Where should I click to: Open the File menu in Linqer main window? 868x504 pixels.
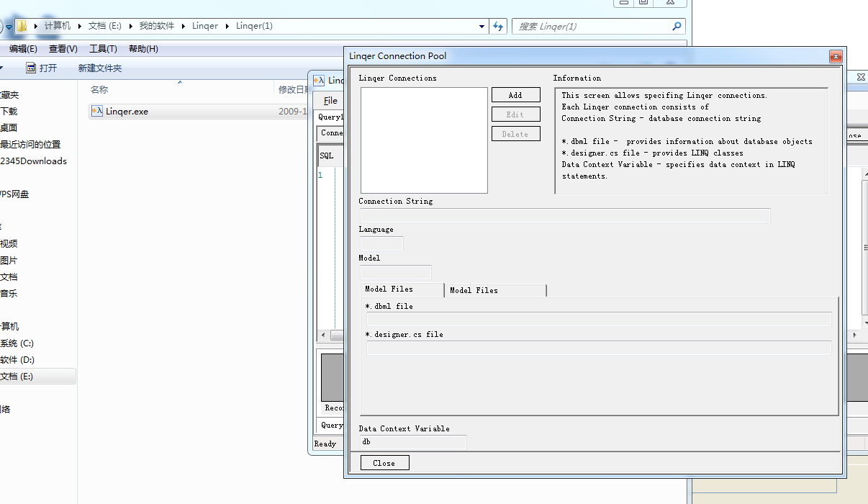pos(330,101)
